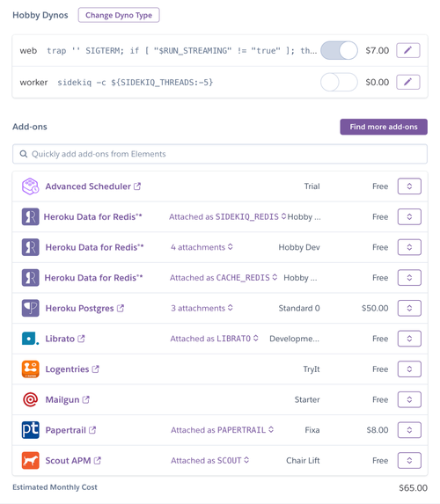
Task: Click the CACHE_REDIS Heroku Redis icon
Action: (30, 278)
